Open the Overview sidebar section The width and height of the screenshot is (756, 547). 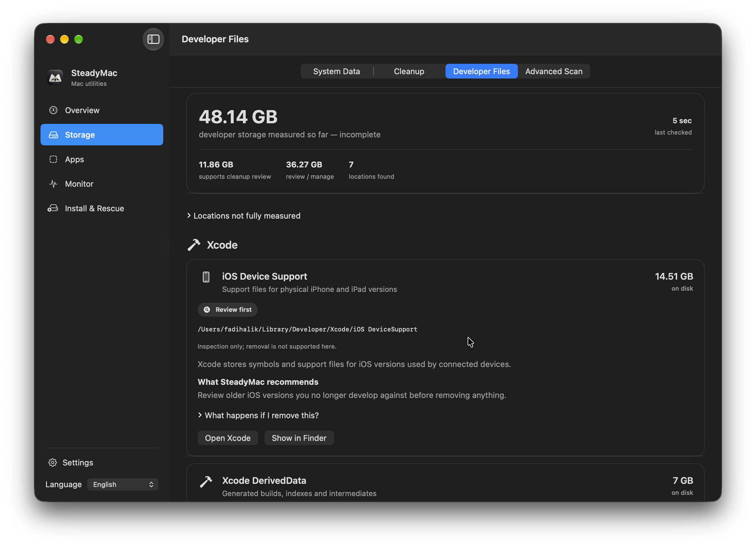point(102,110)
